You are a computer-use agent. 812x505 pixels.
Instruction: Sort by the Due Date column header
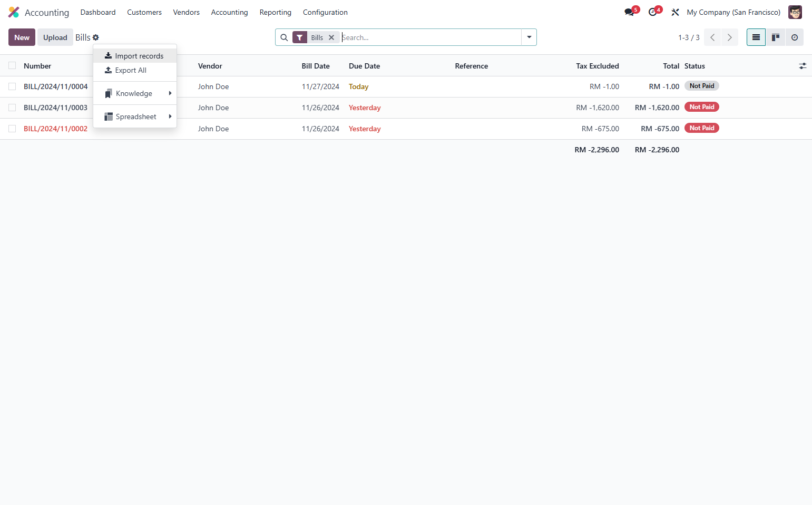(x=365, y=66)
